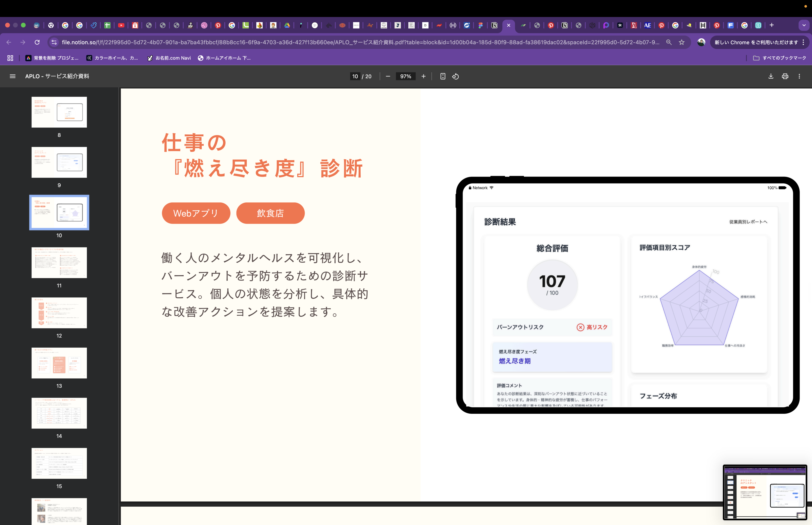The image size is (812, 525).
Task: Open the apps grid shortcut in bookmarks bar
Action: [x=10, y=58]
